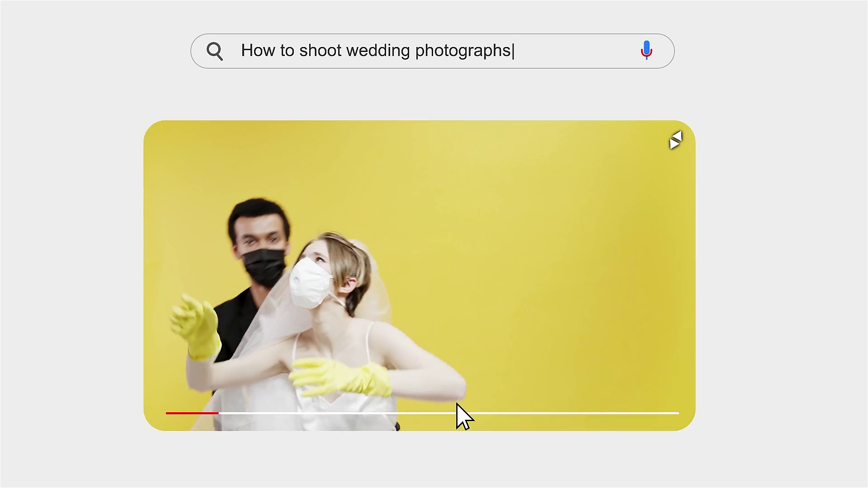This screenshot has height=488, width=868.
Task: Click the word "How" in the query
Action: coord(258,50)
